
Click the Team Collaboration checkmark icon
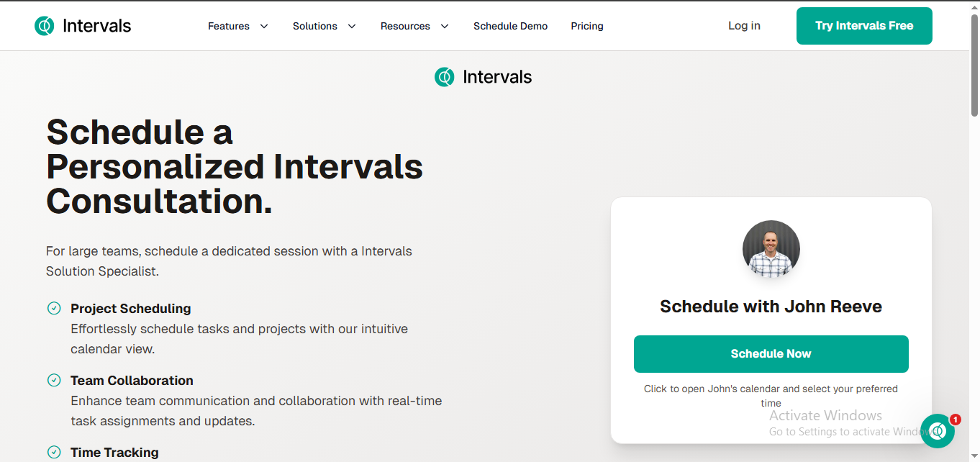coord(54,381)
